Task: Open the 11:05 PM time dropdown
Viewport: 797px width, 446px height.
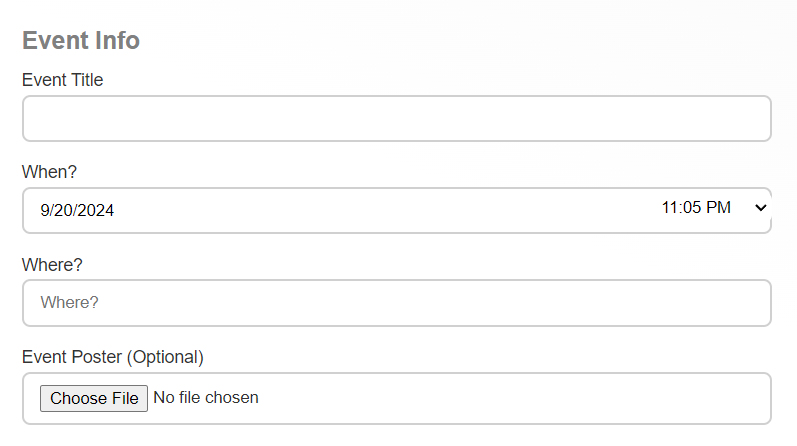Action: (697, 208)
